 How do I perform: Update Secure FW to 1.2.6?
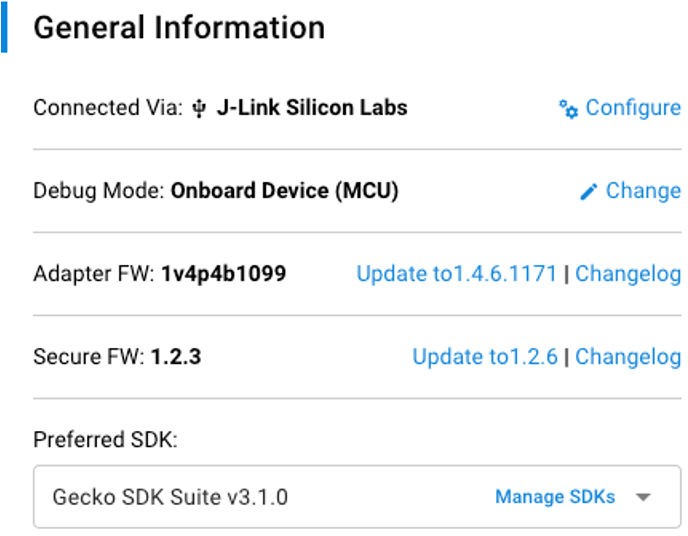(485, 357)
